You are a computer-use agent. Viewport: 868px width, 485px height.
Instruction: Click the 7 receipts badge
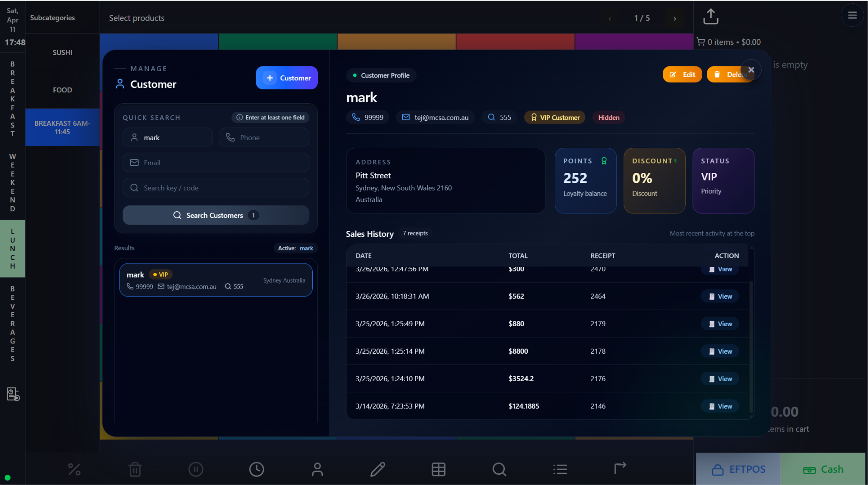(415, 233)
